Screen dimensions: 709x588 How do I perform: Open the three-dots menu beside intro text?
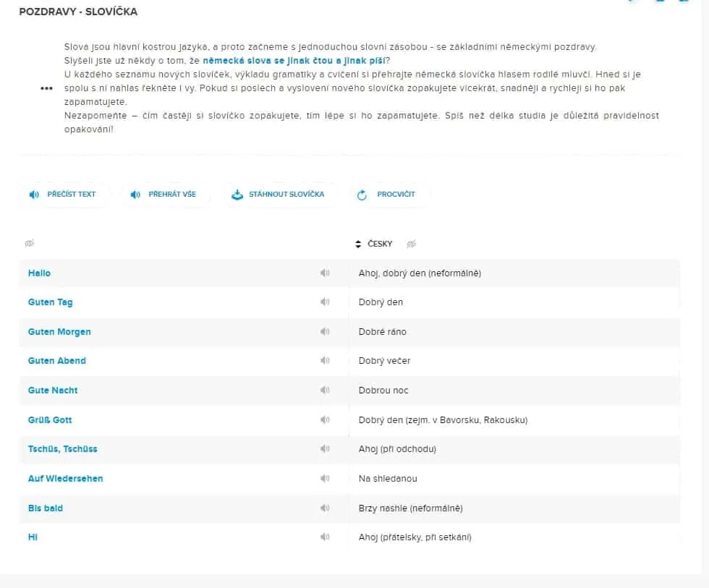pyautogui.click(x=46, y=88)
